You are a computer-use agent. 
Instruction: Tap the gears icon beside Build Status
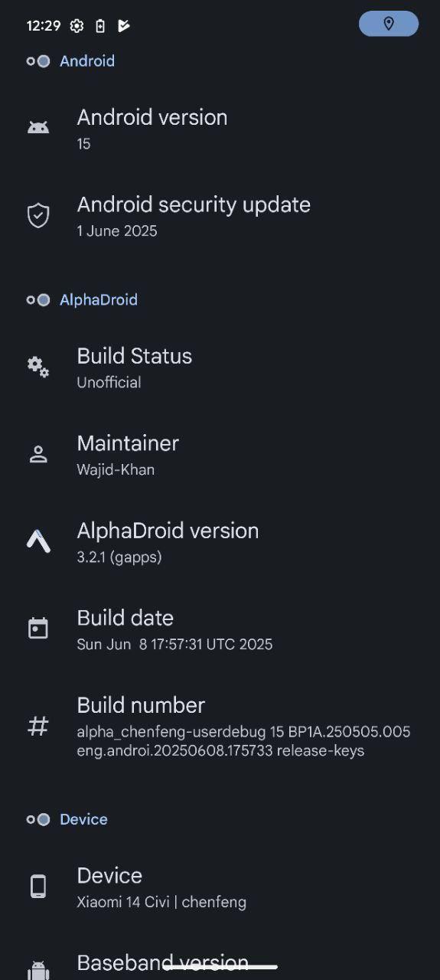(x=38, y=367)
